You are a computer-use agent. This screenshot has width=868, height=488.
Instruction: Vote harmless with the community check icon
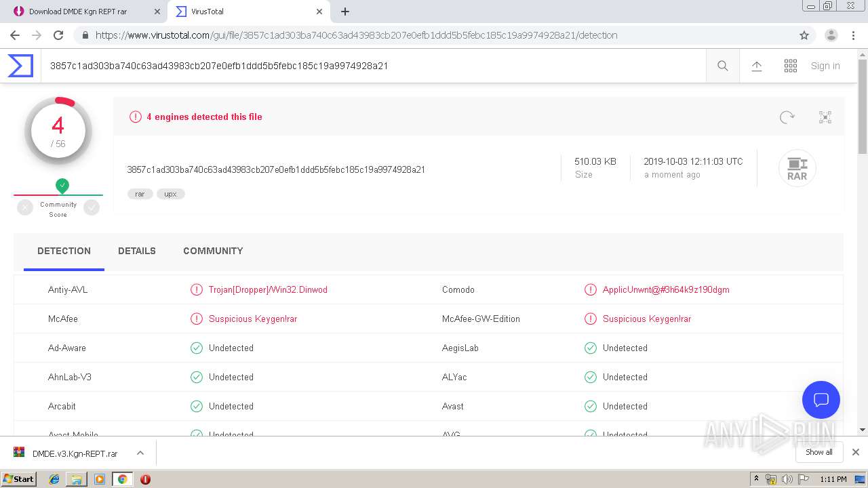tap(92, 208)
